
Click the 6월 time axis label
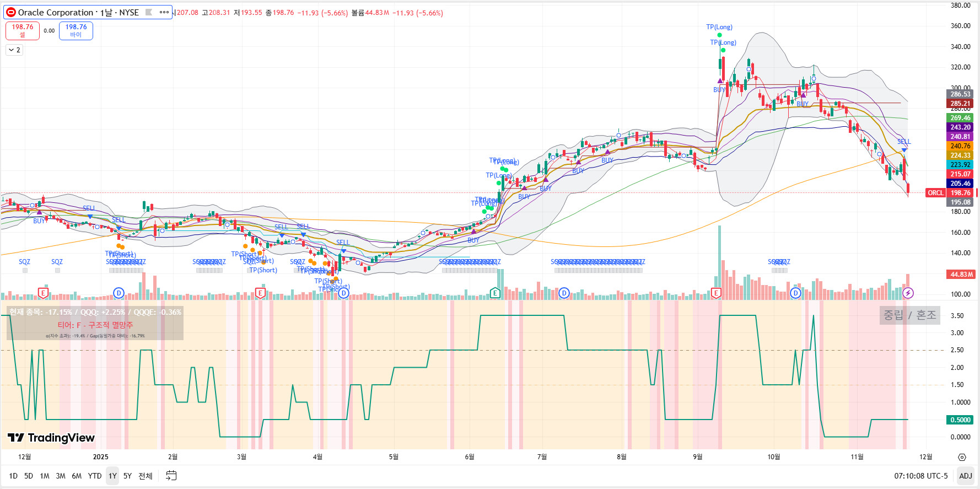[470, 457]
